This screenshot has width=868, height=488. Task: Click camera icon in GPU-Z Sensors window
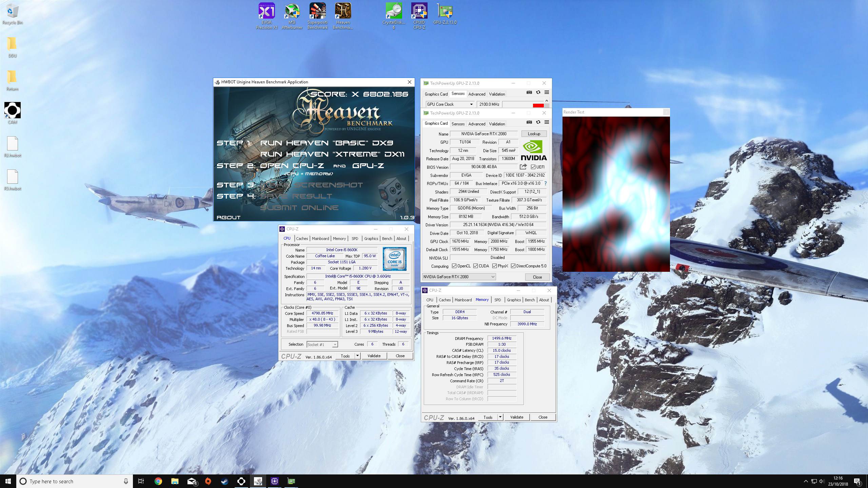coord(529,93)
